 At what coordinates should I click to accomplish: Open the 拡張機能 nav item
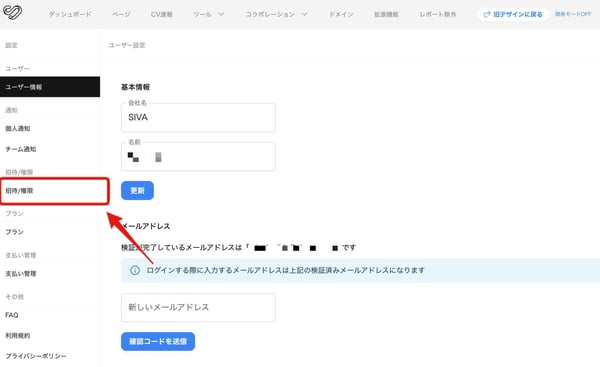click(x=386, y=15)
